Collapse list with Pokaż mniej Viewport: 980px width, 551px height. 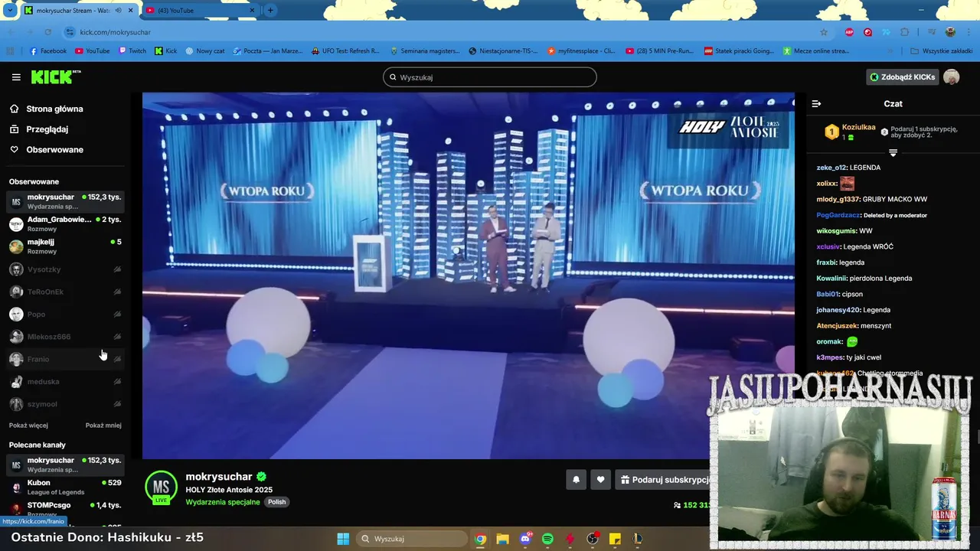point(103,425)
